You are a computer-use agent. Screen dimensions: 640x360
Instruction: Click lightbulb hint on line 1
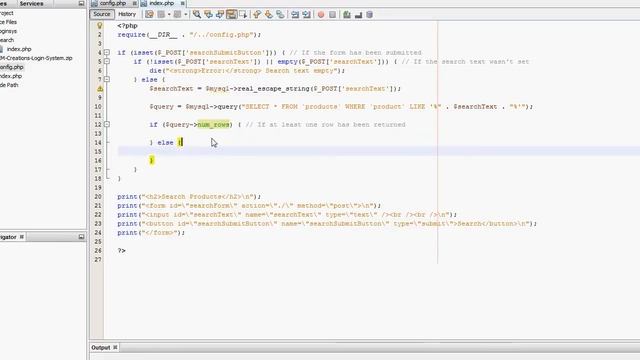pyautogui.click(x=99, y=26)
